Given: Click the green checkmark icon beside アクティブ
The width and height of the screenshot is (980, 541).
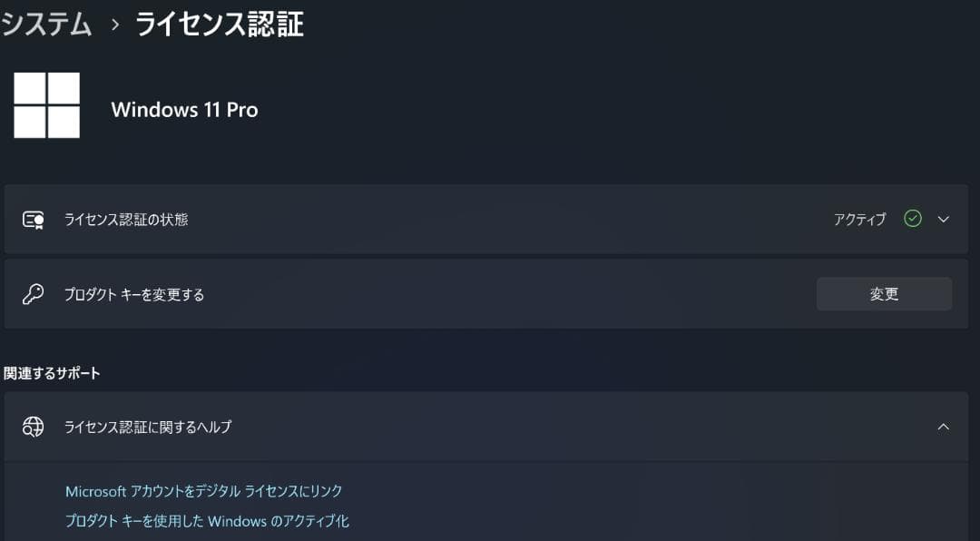Looking at the screenshot, I should click(912, 219).
